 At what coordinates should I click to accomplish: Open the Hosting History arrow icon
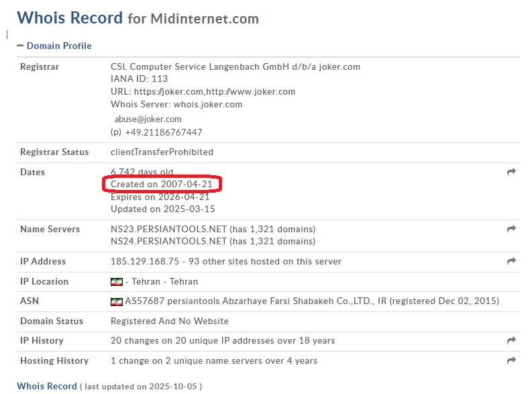pos(511,360)
